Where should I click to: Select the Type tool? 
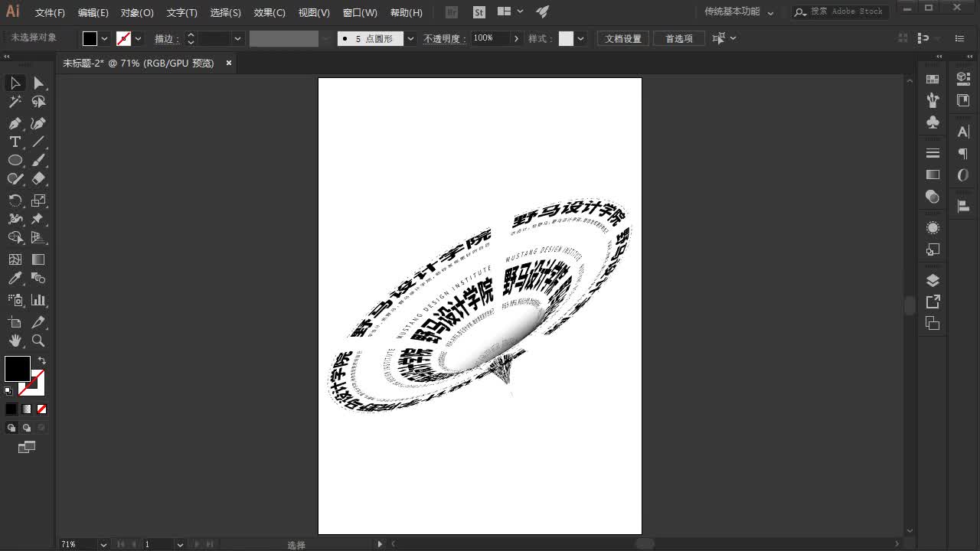[15, 142]
